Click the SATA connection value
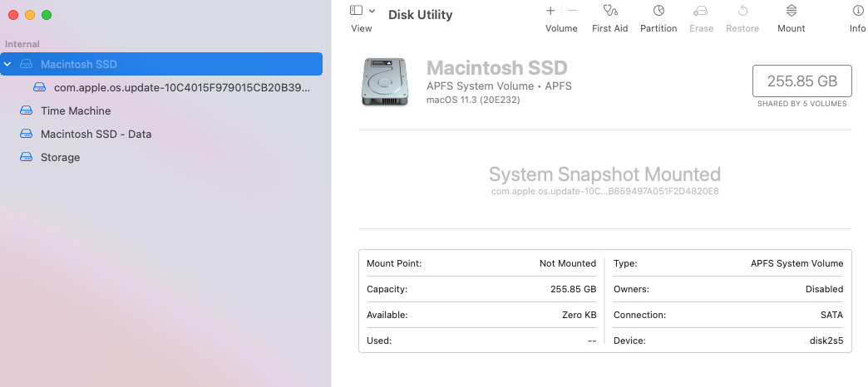Screen dimensions: 868x387 click(x=831, y=315)
